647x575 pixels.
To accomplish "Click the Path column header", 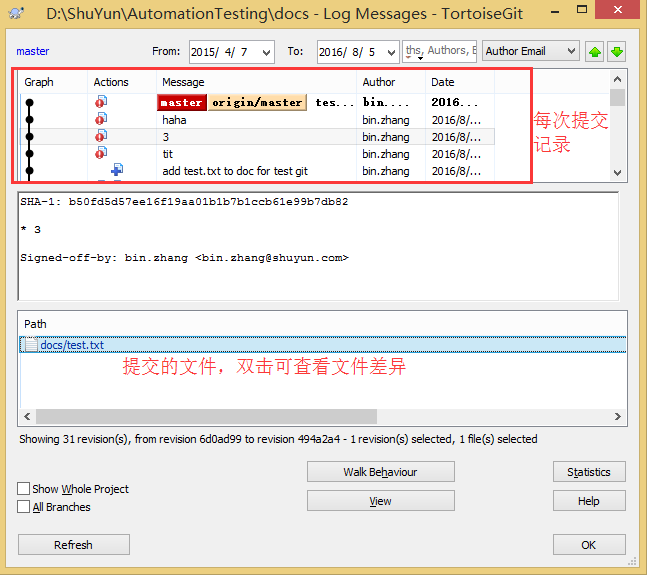I will [35, 324].
